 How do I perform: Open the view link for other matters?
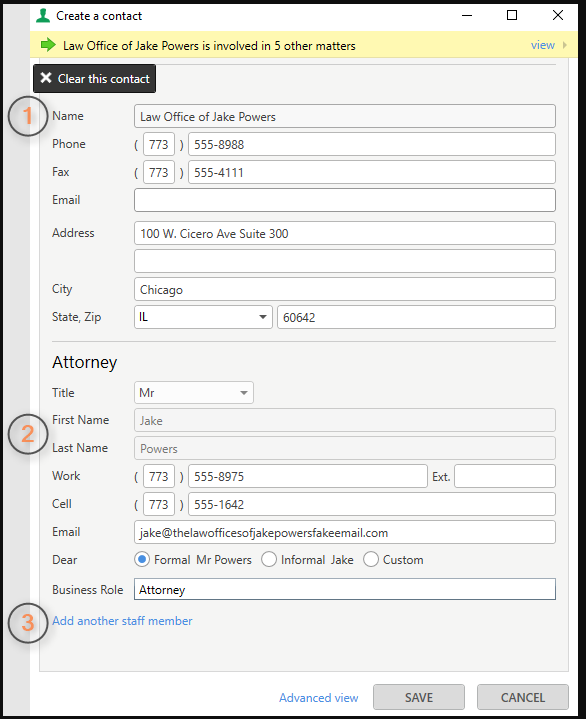tap(542, 45)
